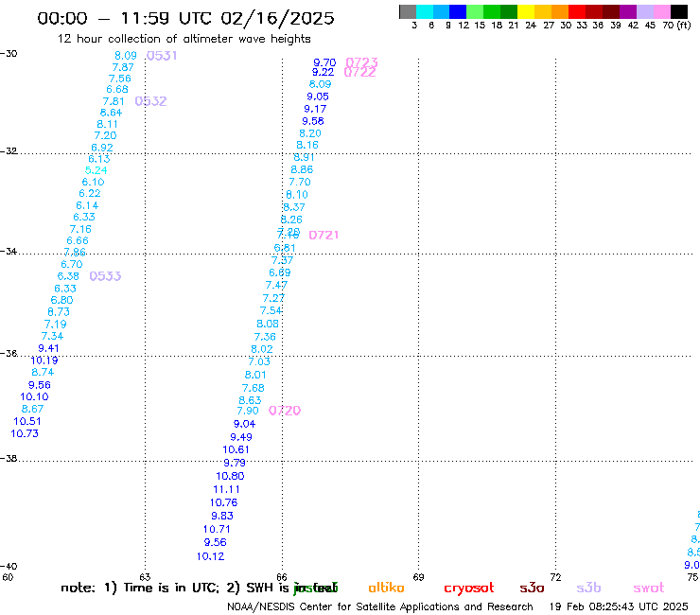Click the '70 (ft)' legend label
This screenshot has width=700, height=615.
coord(676,26)
